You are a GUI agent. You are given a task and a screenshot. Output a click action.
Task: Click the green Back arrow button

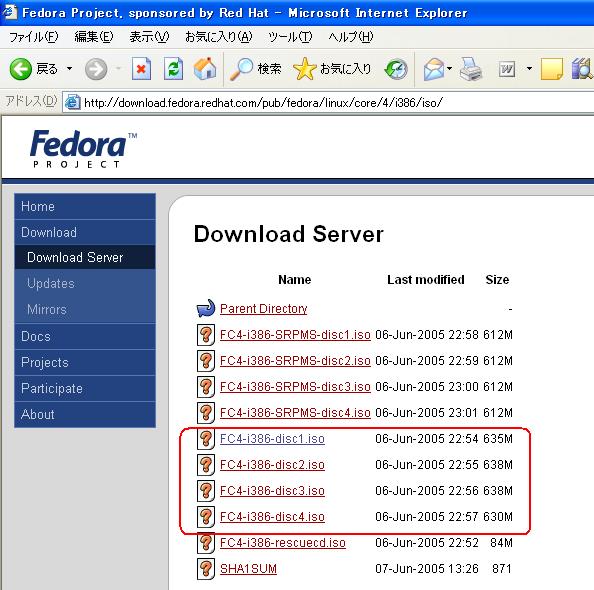coord(20,69)
